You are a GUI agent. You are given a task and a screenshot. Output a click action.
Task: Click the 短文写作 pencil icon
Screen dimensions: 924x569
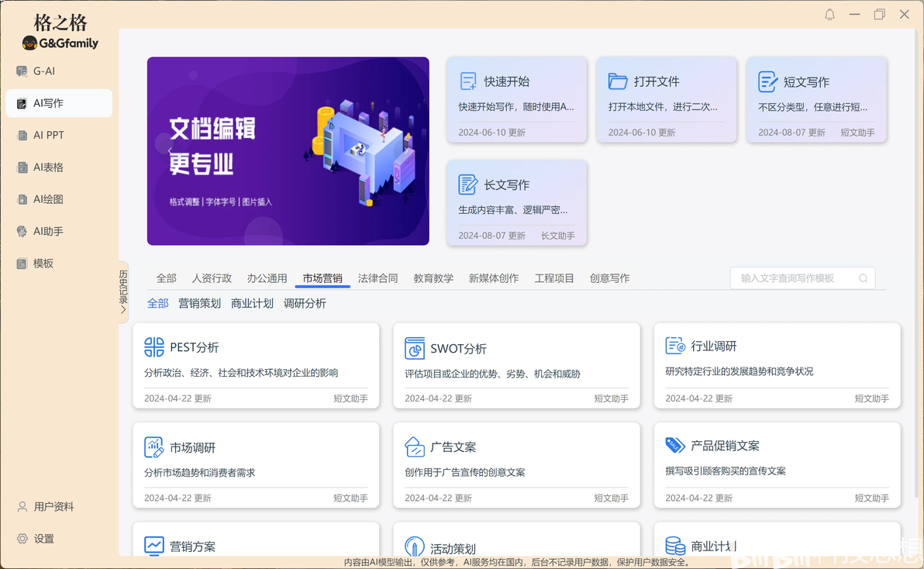(x=767, y=82)
